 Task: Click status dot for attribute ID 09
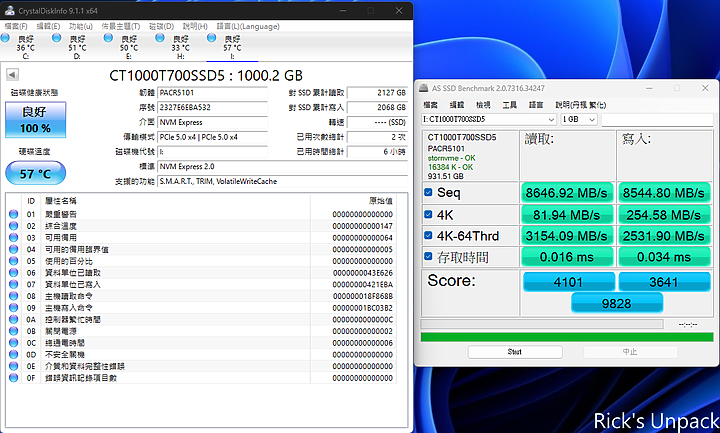coord(13,308)
